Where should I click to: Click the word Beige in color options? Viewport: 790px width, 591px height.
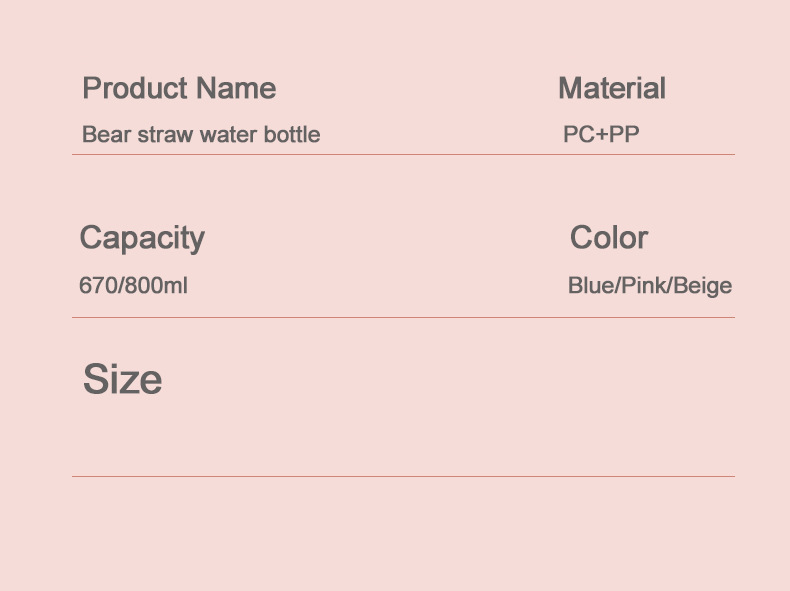(x=703, y=286)
